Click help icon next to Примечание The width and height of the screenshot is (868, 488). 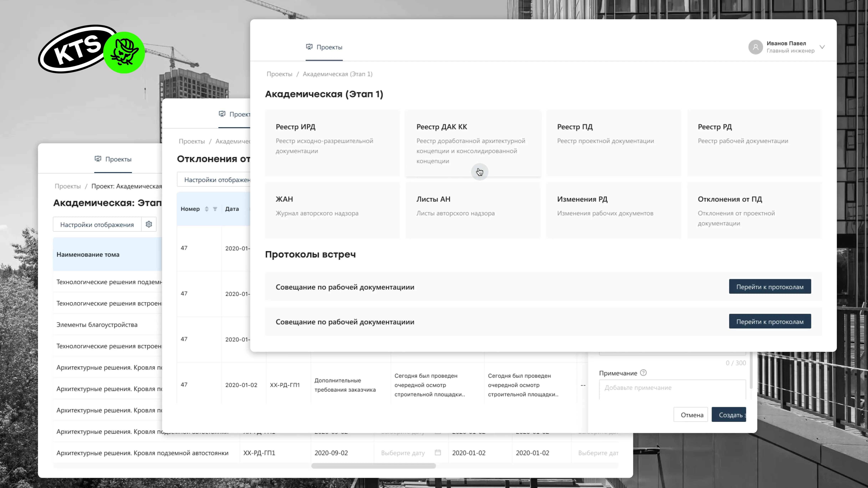point(643,373)
